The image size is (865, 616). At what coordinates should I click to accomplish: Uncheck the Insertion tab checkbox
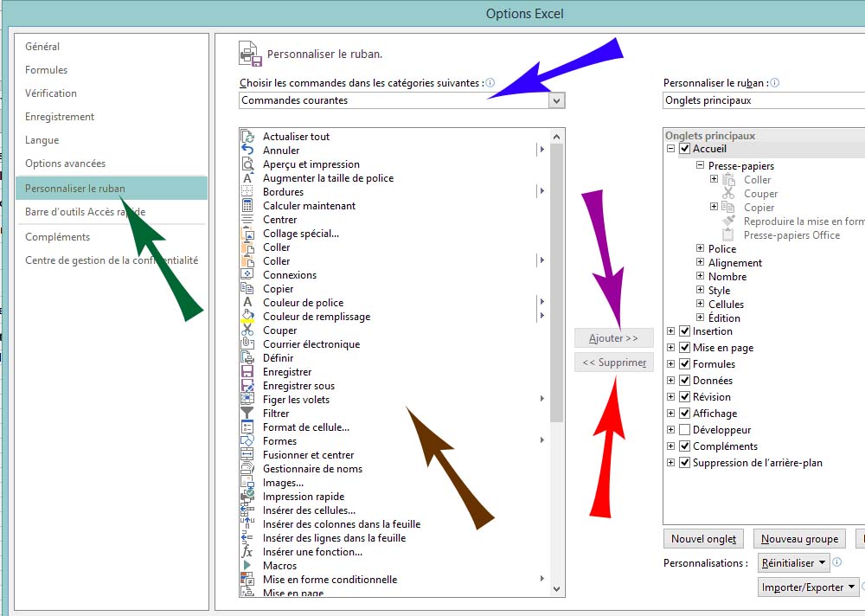pos(684,331)
